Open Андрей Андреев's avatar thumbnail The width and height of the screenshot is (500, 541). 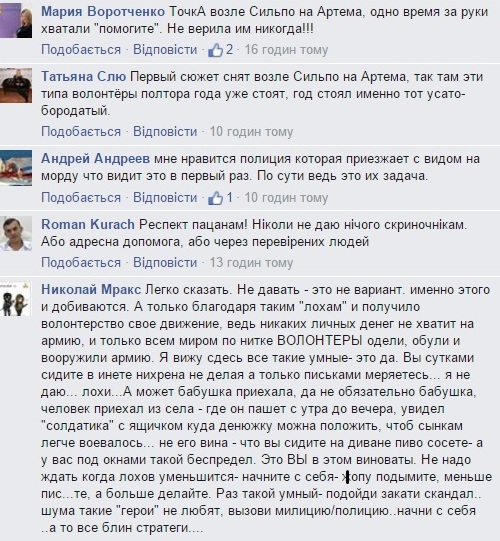(16, 168)
